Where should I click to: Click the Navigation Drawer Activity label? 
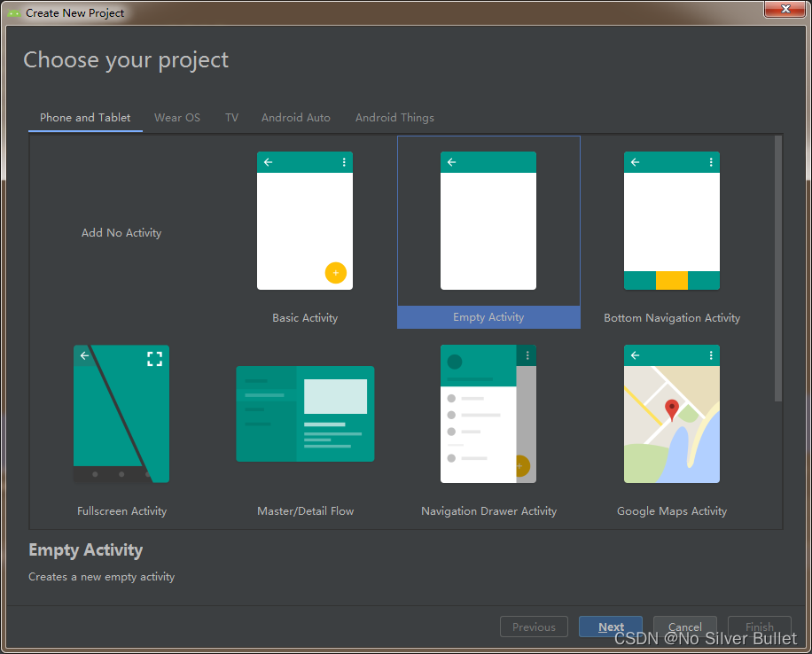pyautogui.click(x=488, y=511)
